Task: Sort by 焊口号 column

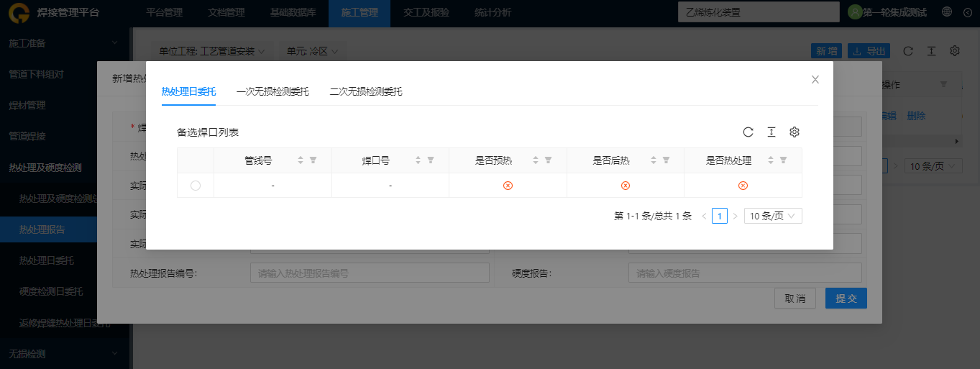Action: point(418,160)
